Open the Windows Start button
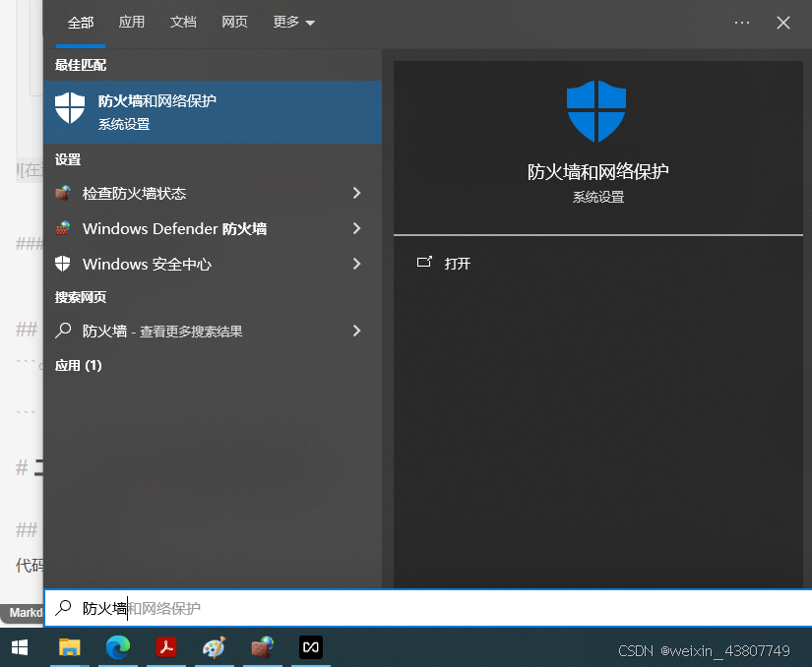Image resolution: width=812 pixels, height=667 pixels. point(20,647)
